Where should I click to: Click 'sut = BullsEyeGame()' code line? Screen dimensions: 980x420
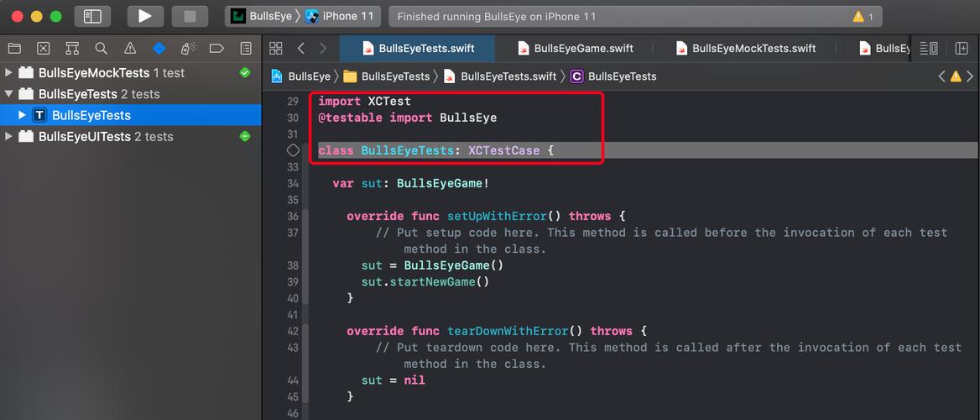[x=432, y=265]
